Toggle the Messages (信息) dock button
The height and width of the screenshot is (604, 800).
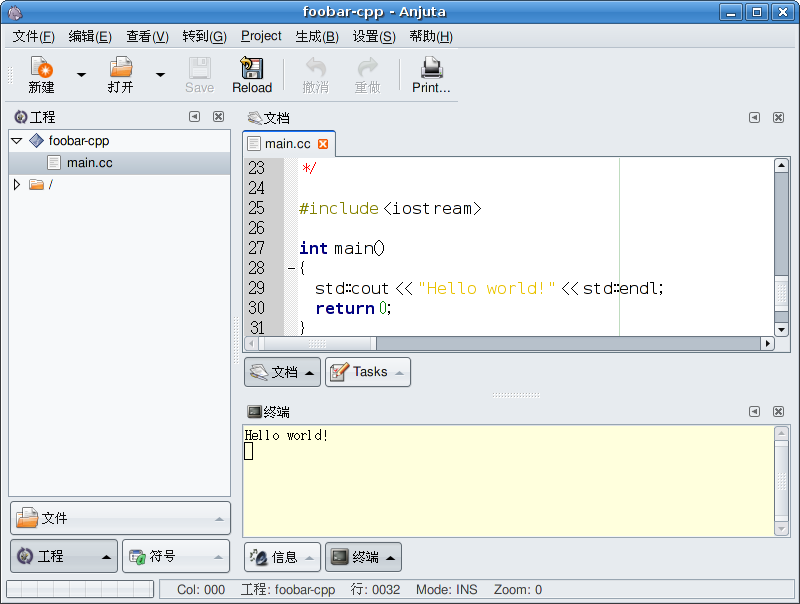click(x=282, y=557)
